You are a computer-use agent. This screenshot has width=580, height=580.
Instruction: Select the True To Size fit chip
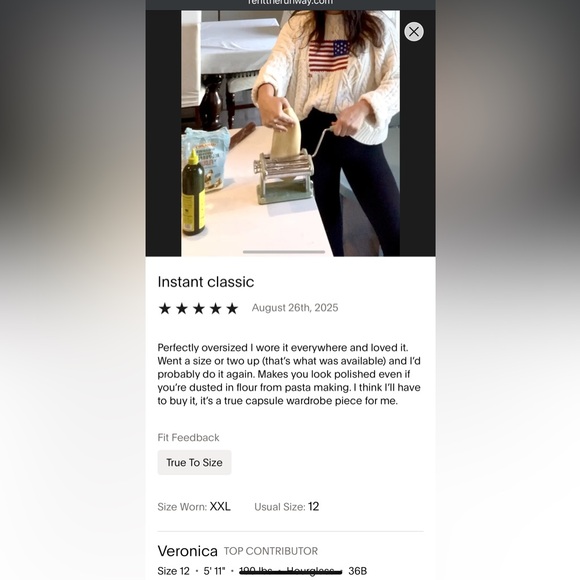195,462
